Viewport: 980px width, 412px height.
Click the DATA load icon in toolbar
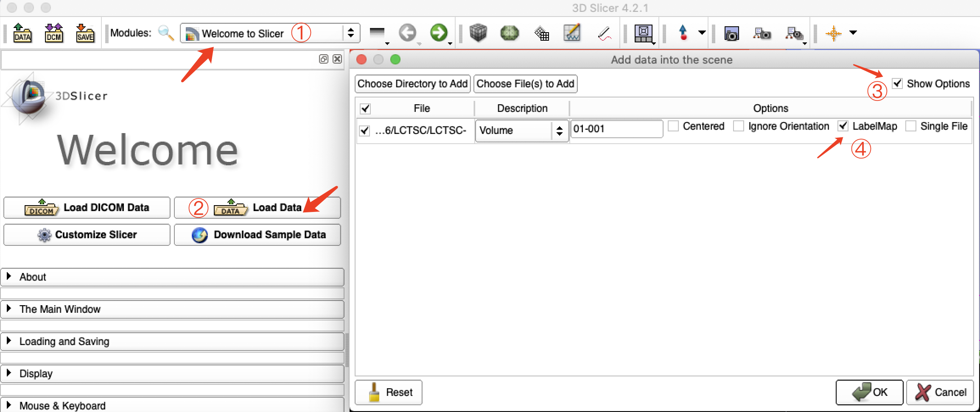pyautogui.click(x=22, y=33)
